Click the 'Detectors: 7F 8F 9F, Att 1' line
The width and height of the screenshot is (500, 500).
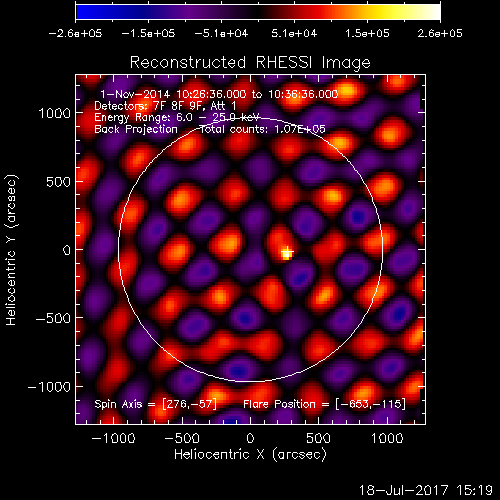pyautogui.click(x=165, y=106)
